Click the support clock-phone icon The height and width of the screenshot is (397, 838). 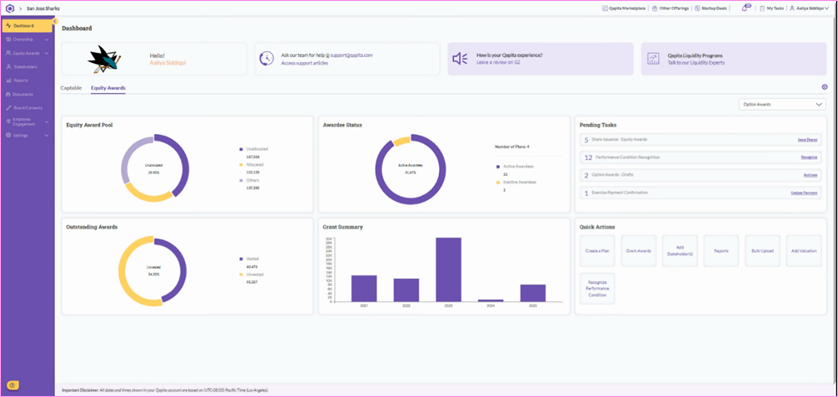coord(266,59)
